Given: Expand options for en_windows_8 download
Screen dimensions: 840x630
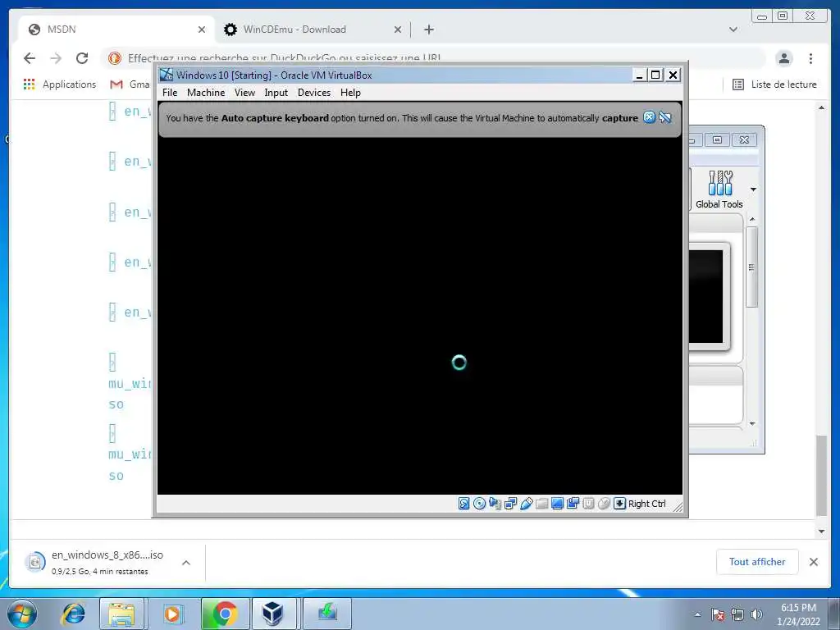Looking at the screenshot, I should (186, 563).
